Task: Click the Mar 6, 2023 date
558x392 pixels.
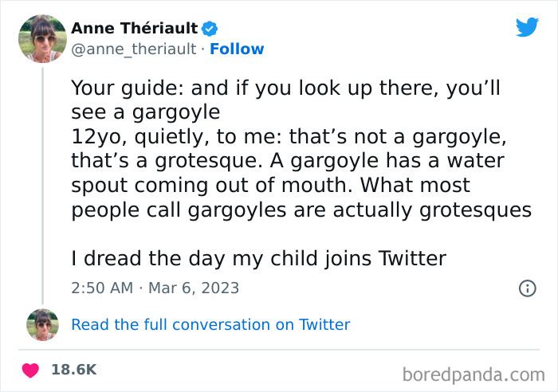Action: (x=194, y=288)
